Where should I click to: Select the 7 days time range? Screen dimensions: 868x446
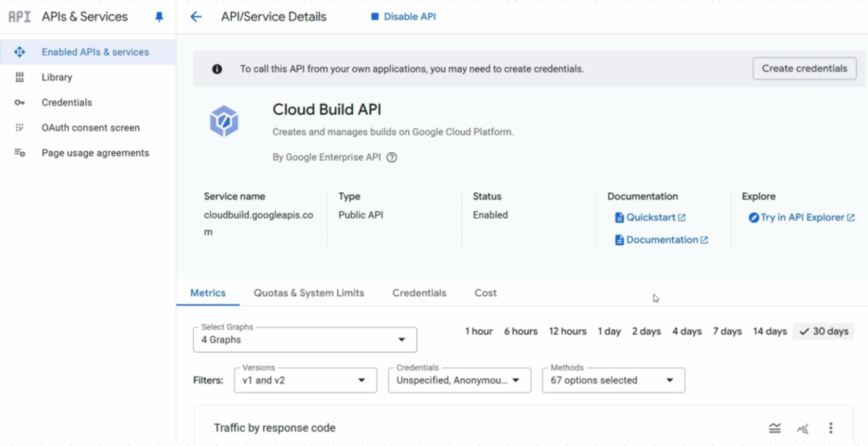[x=727, y=331]
